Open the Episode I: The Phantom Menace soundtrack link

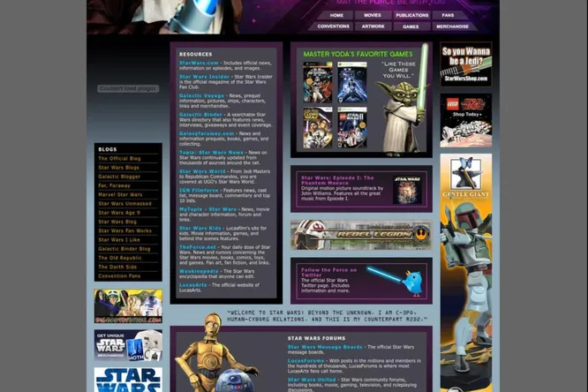click(x=337, y=180)
